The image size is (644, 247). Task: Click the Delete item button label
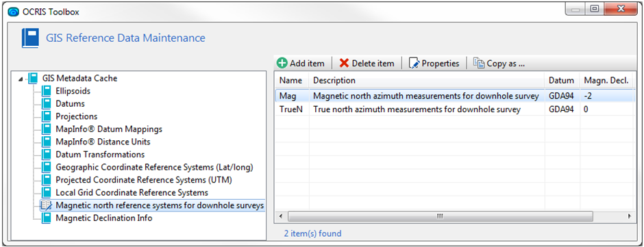coord(373,63)
